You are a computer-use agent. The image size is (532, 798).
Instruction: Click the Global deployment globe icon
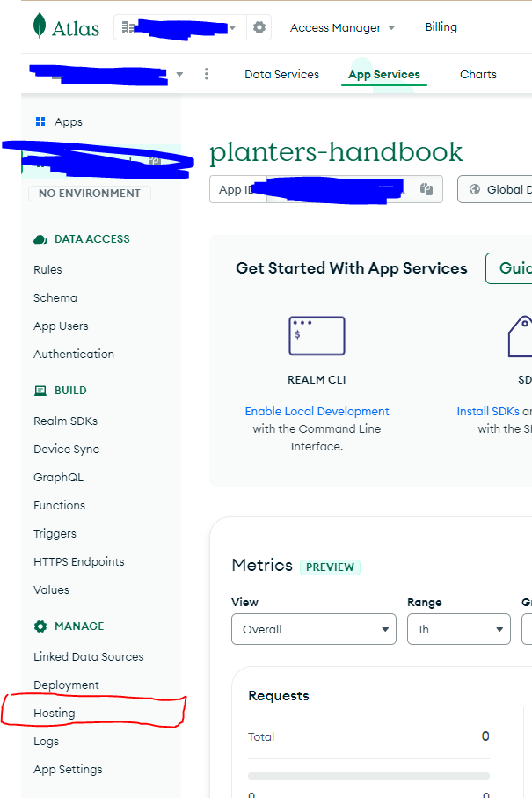[476, 189]
